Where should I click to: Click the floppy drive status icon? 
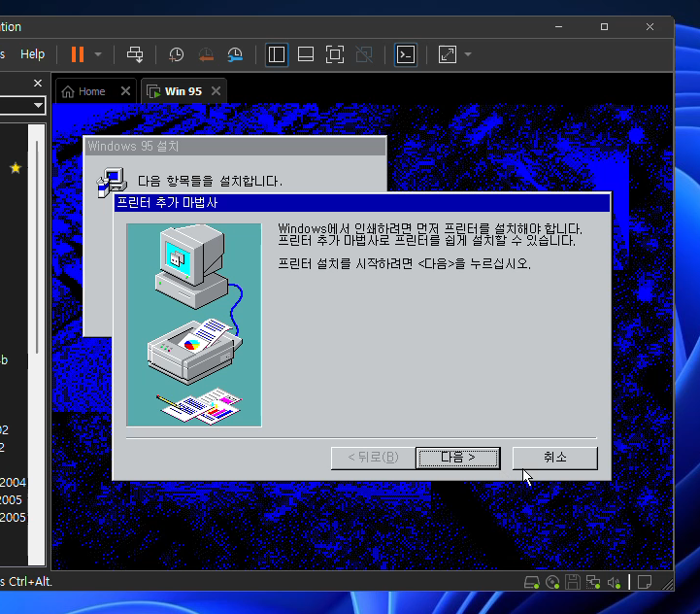(573, 582)
